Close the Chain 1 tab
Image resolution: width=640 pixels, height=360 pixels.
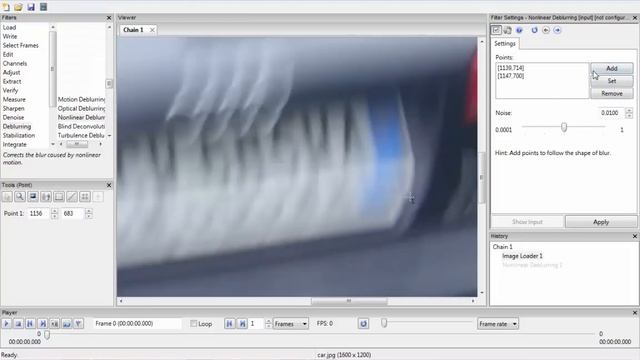[x=152, y=30]
